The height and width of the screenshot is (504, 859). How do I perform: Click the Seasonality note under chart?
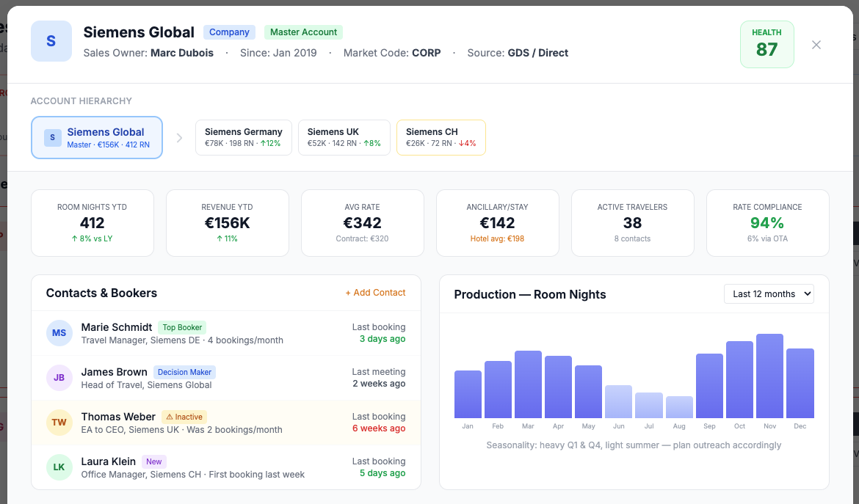tap(634, 445)
